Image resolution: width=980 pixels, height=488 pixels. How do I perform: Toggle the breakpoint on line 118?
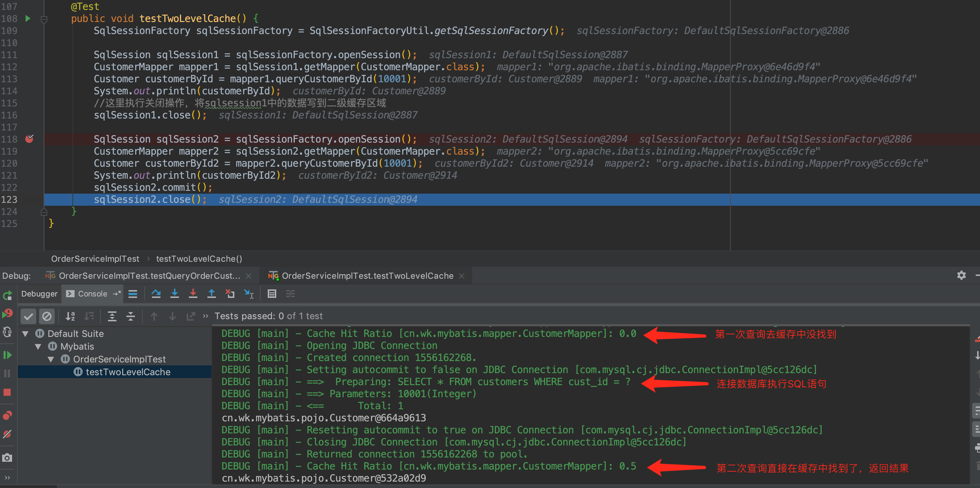[x=29, y=139]
